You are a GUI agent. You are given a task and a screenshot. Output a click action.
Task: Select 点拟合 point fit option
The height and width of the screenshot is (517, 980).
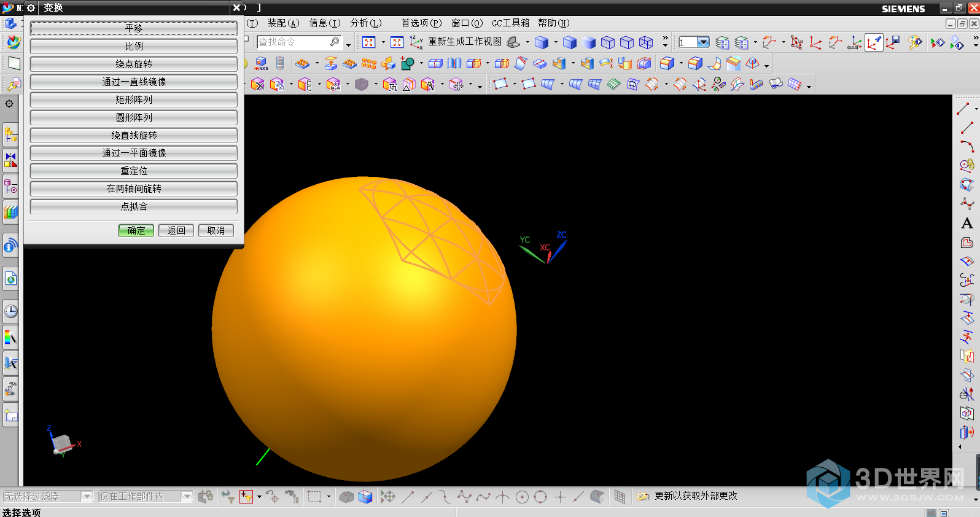(x=134, y=206)
